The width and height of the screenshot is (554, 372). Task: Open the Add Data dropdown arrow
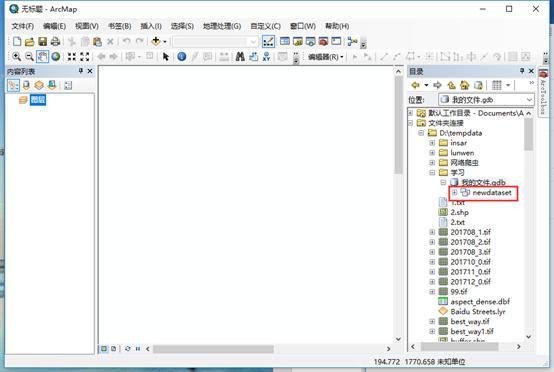click(x=165, y=42)
